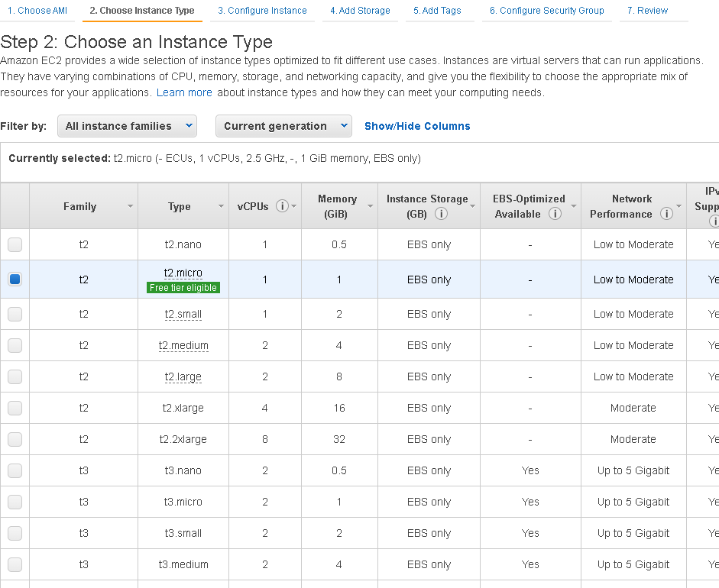Screen dimensions: 719x588
Task: Open Network Performance column sort arrow
Action: [x=679, y=206]
